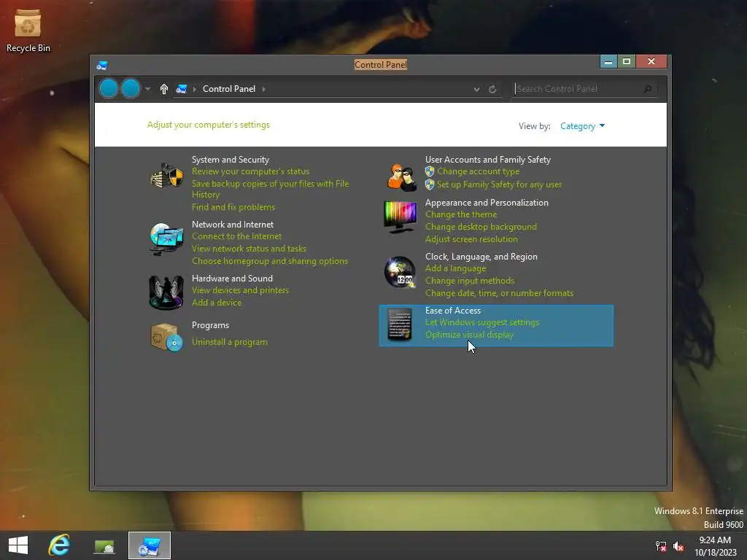Open the Hardware and Sound heading
Viewport: 747px width, 560px height.
point(232,278)
